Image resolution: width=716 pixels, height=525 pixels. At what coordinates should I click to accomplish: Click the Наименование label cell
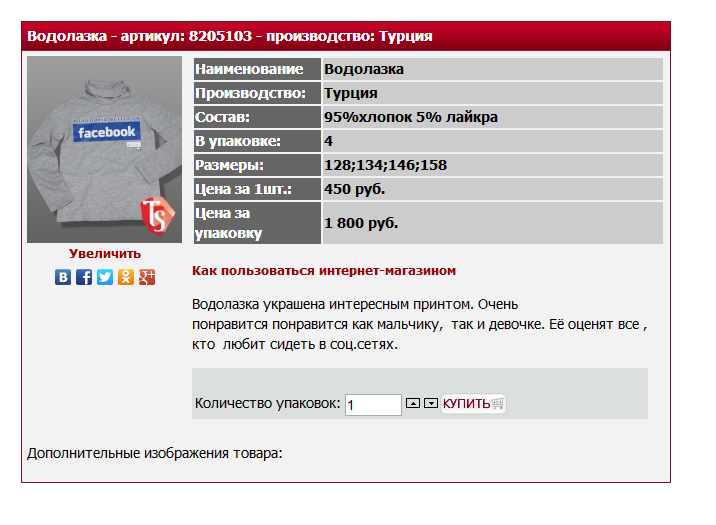tap(258, 69)
